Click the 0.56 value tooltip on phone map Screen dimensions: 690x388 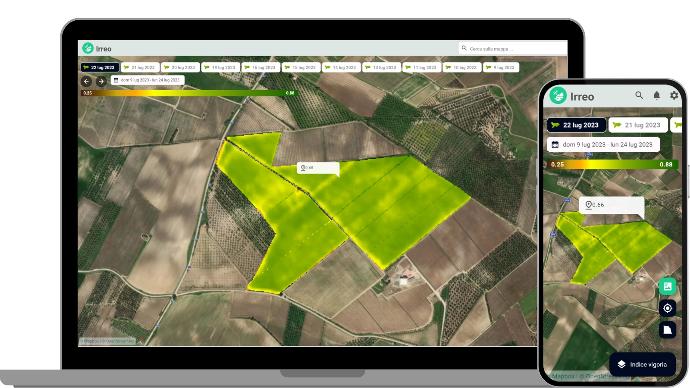(611, 205)
